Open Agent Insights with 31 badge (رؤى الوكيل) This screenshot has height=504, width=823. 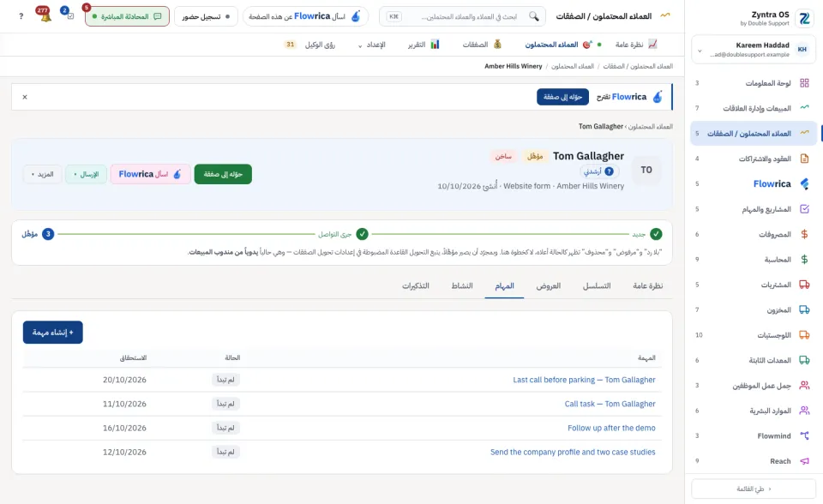309,45
